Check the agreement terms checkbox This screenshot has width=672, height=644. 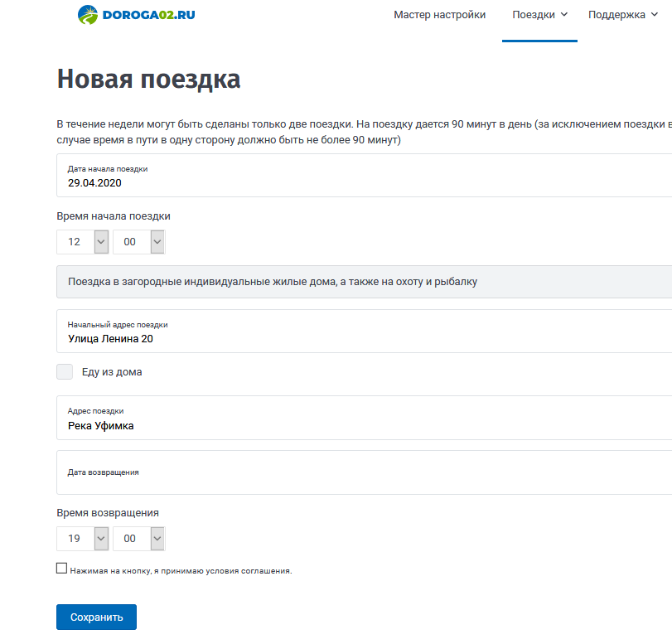pyautogui.click(x=61, y=568)
